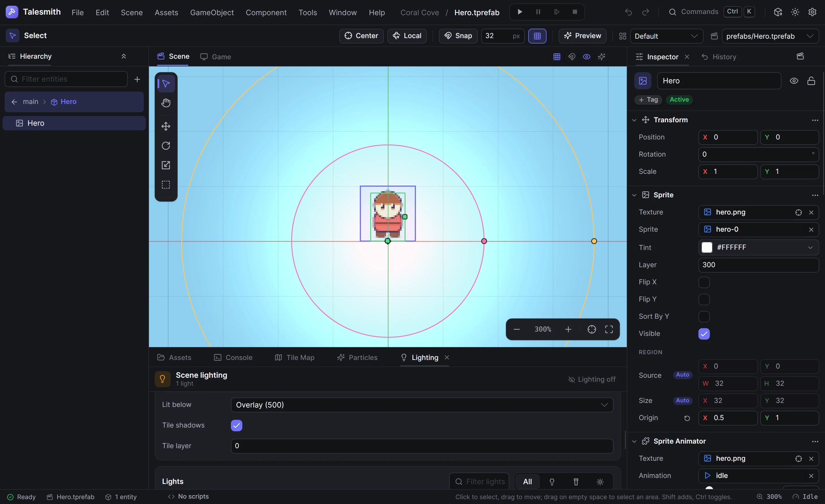This screenshot has width=825, height=504.
Task: Zoom in on the scene view
Action: pos(568,329)
